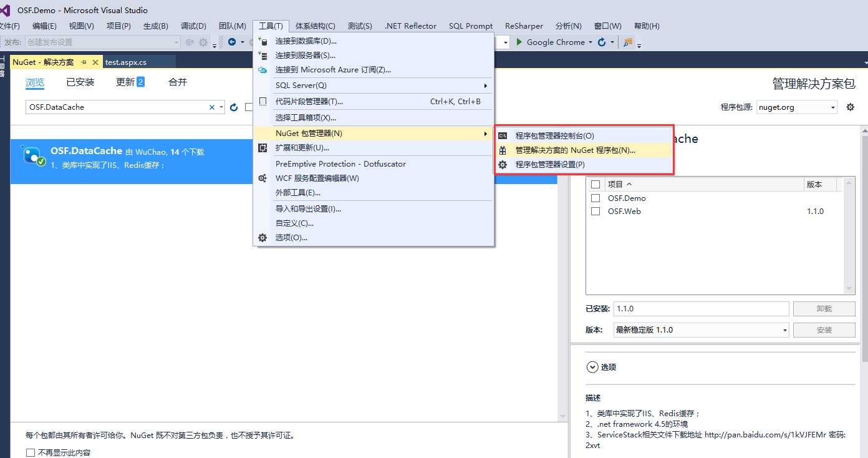Check the OSF.Web project checkbox

click(596, 211)
